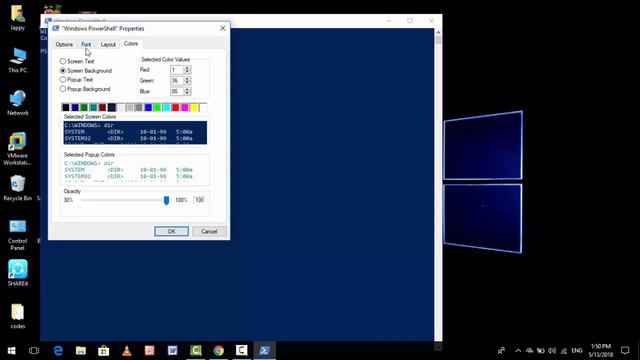The image size is (640, 360).
Task: Click the Red value input field
Action: pos(177,70)
